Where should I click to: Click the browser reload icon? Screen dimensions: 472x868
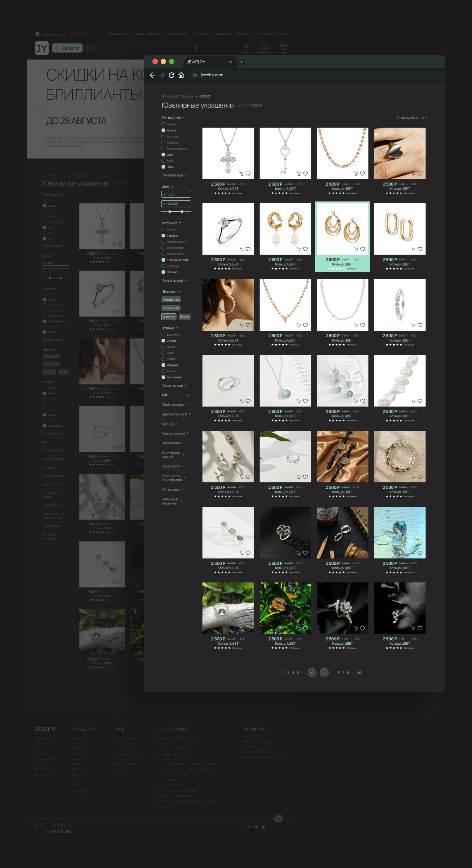click(x=171, y=75)
